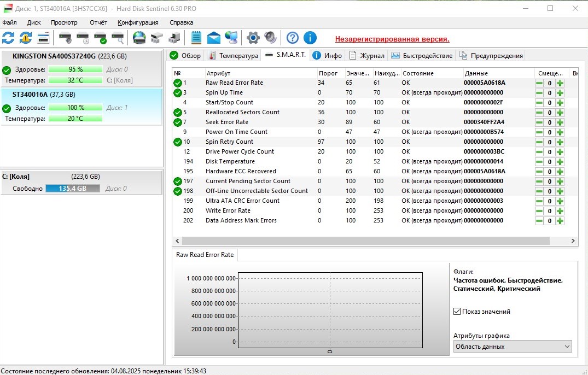This screenshot has width=588, height=375.
Task: Switch to the Температура tab
Action: (x=234, y=56)
